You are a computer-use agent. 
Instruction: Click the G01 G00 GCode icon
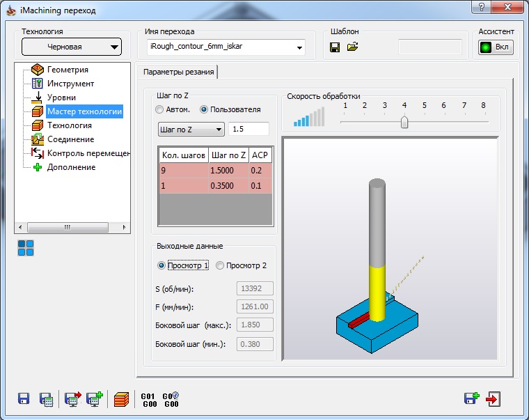[149, 400]
